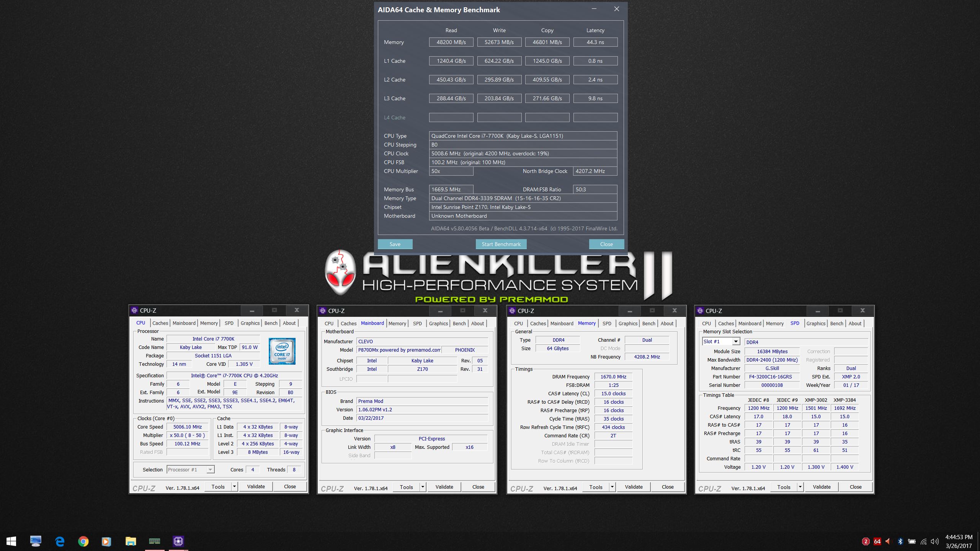
Task: Open the Graphics tab in the CPU-Z Mainboard window
Action: click(438, 324)
